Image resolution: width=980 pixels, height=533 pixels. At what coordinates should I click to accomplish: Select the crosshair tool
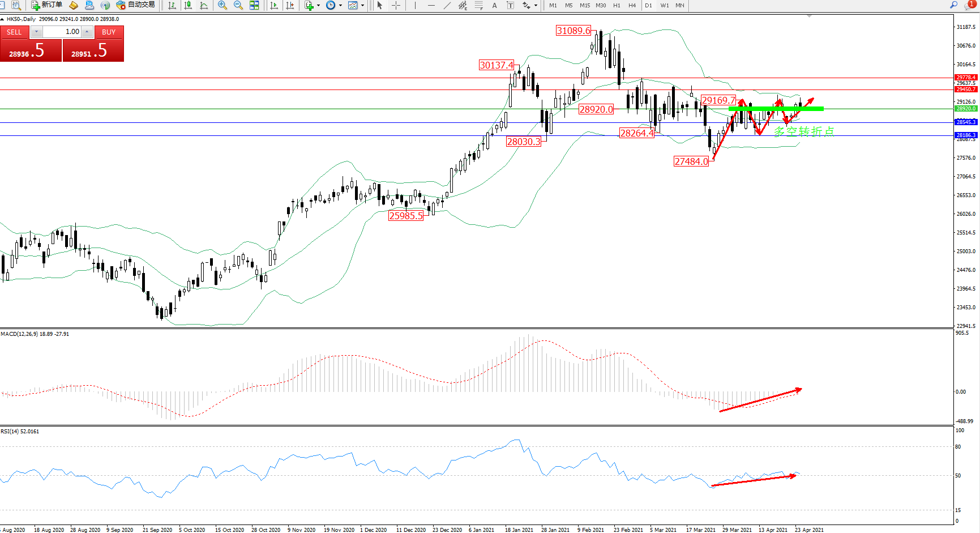pos(396,5)
